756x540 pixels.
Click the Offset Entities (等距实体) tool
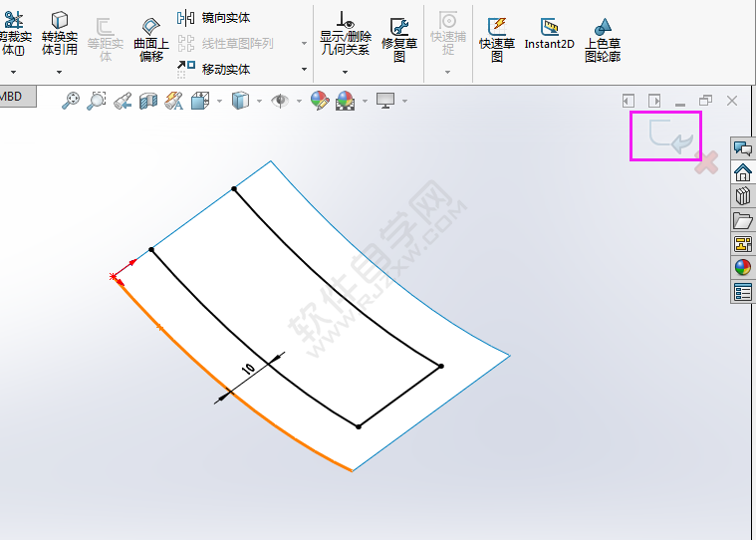(x=106, y=40)
